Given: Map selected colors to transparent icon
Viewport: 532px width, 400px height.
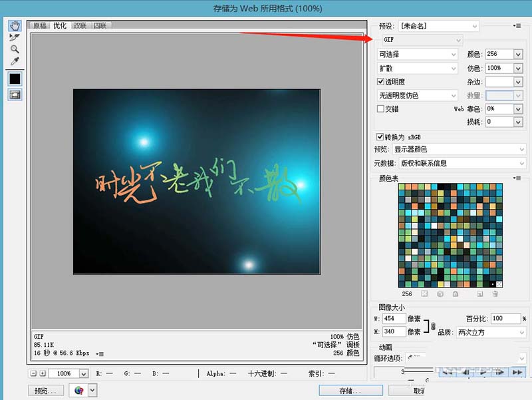Looking at the screenshot, I should tap(424, 294).
